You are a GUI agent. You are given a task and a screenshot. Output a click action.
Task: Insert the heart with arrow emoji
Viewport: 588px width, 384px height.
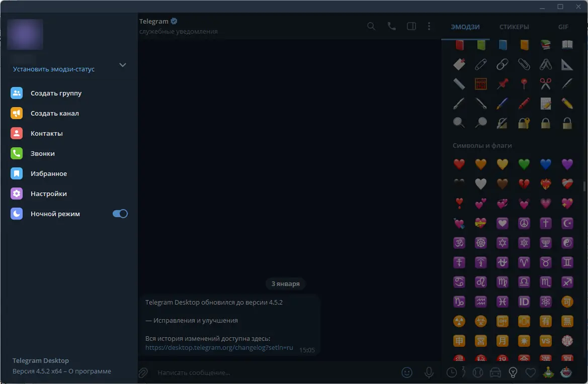(459, 223)
